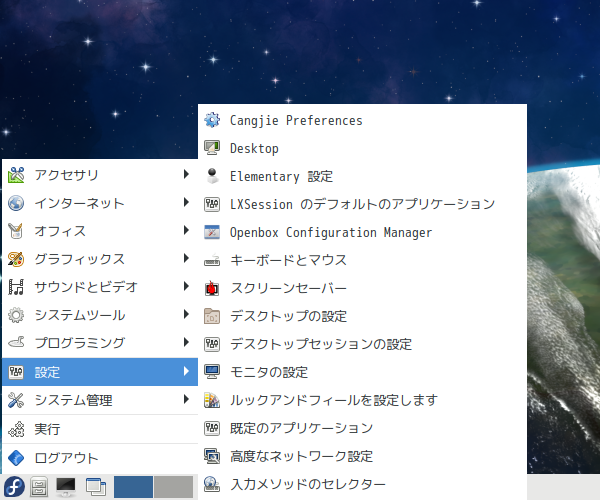Open the Desktop settings entry

(362, 148)
